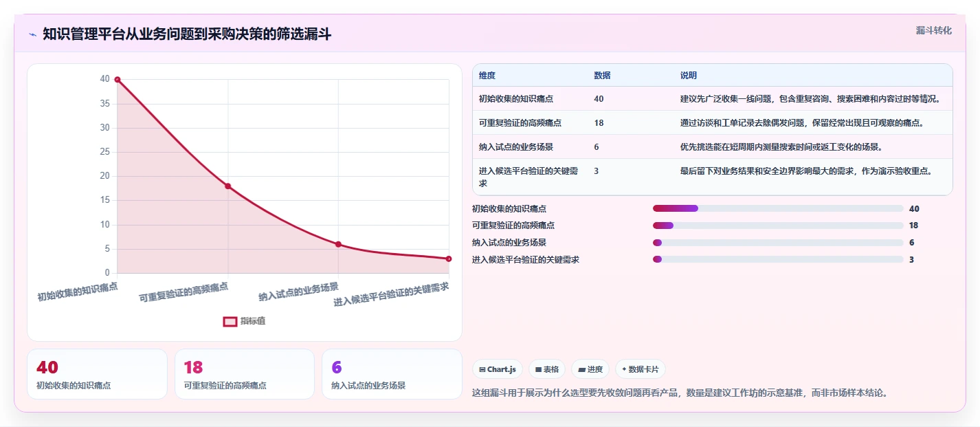Click the value 18 beside the second progress bar
The image size is (980, 427).
[x=913, y=226]
